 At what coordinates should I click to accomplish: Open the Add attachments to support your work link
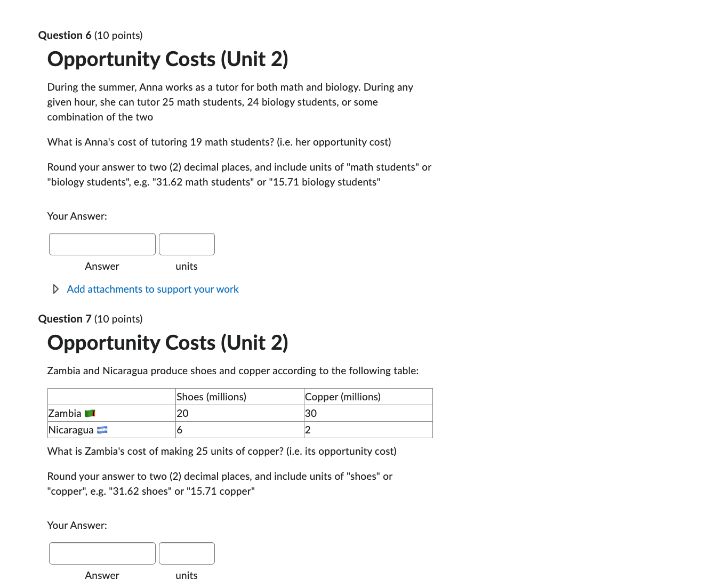pos(152,289)
